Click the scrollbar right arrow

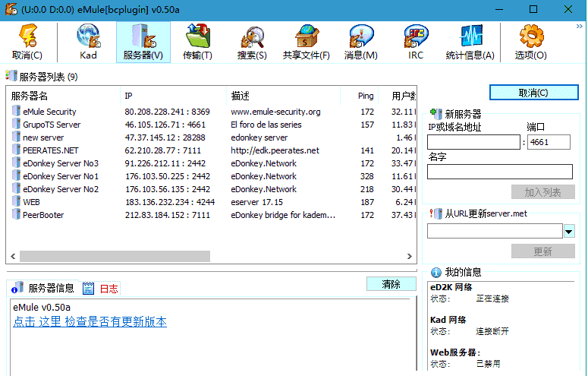click(410, 256)
